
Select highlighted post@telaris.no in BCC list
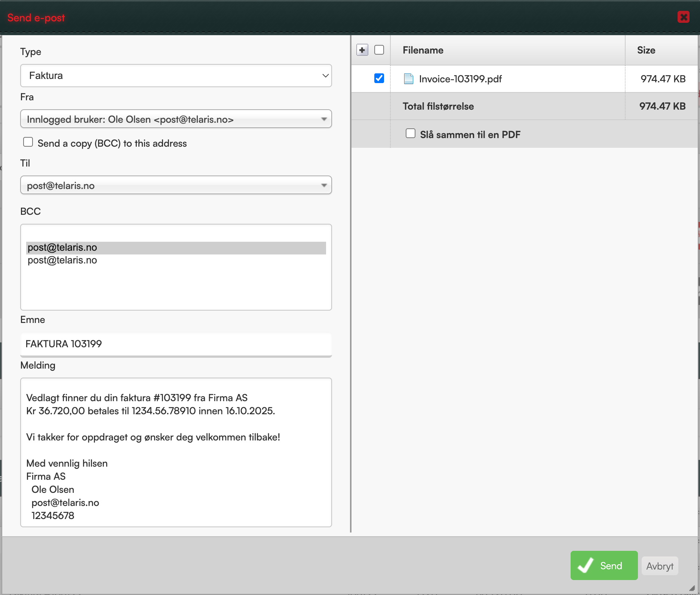click(x=176, y=248)
